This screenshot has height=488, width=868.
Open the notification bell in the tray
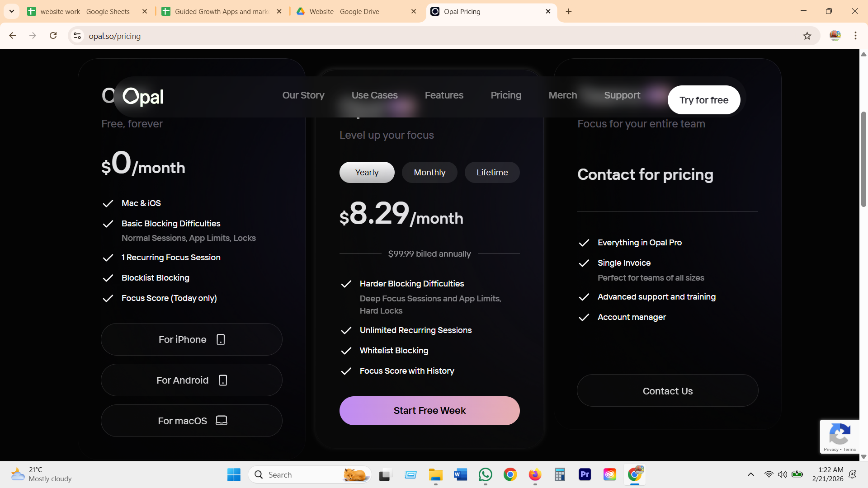[853, 474]
